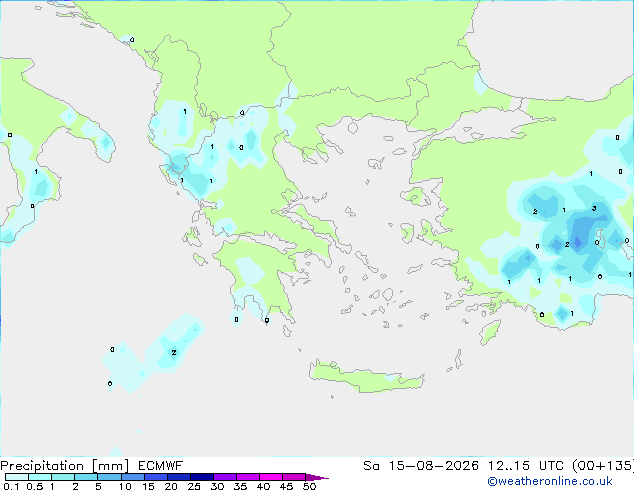This screenshot has width=634, height=490.
Task: Select the 0.5–1 mm legend swatch
Action: [40, 477]
